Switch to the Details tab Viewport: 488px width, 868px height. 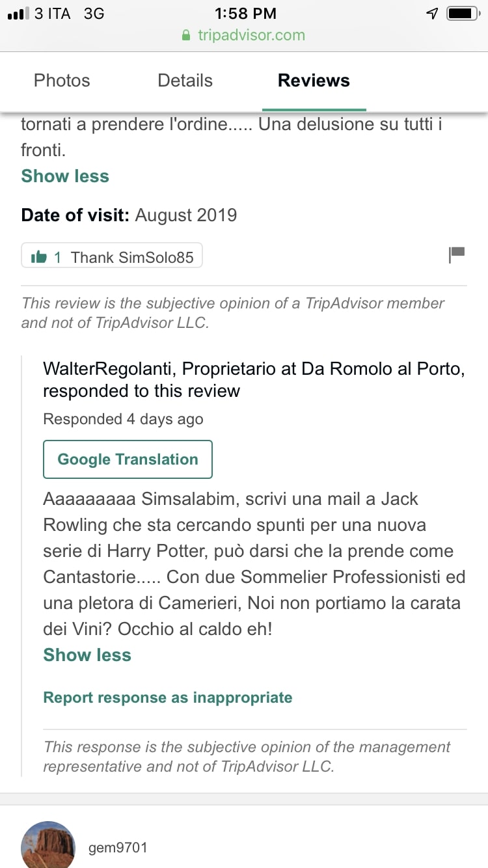pos(185,81)
